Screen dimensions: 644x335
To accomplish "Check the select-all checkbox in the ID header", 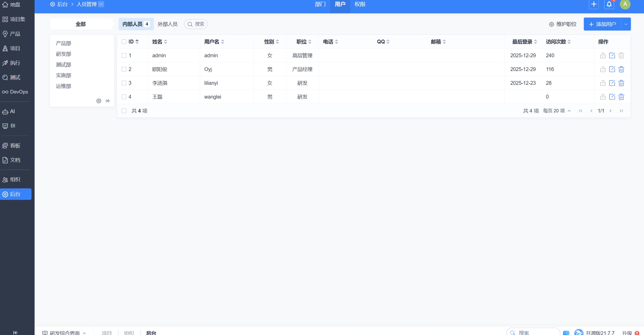I will (124, 42).
